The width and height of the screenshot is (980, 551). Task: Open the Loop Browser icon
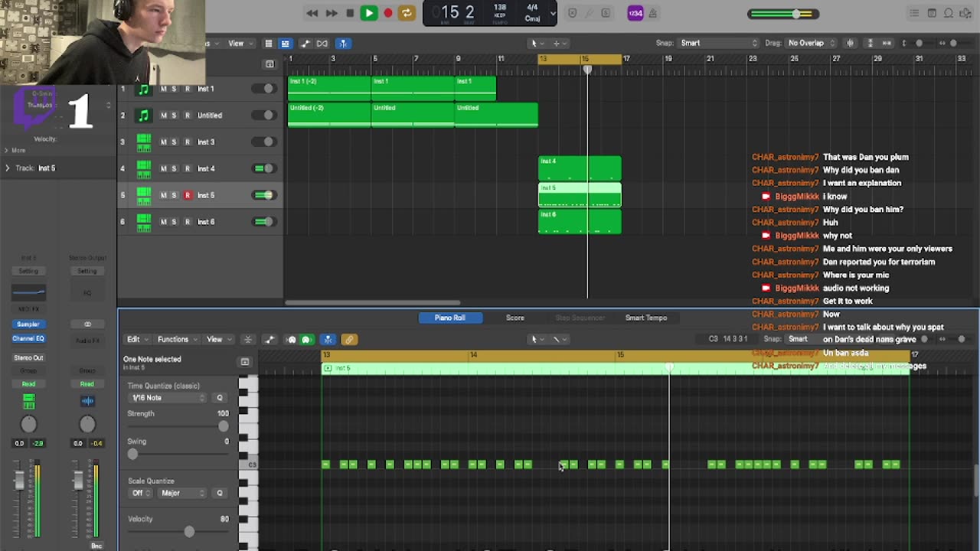click(949, 13)
